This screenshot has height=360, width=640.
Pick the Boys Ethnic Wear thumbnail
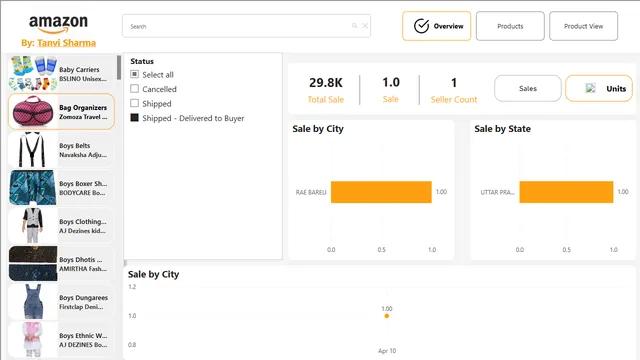[x=33, y=339]
